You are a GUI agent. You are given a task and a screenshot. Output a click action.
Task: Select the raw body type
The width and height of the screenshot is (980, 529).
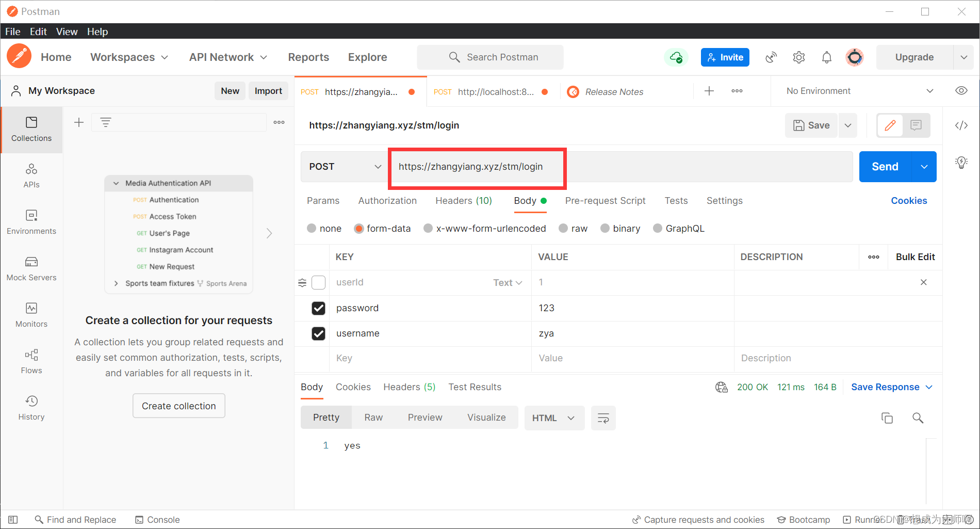click(564, 228)
